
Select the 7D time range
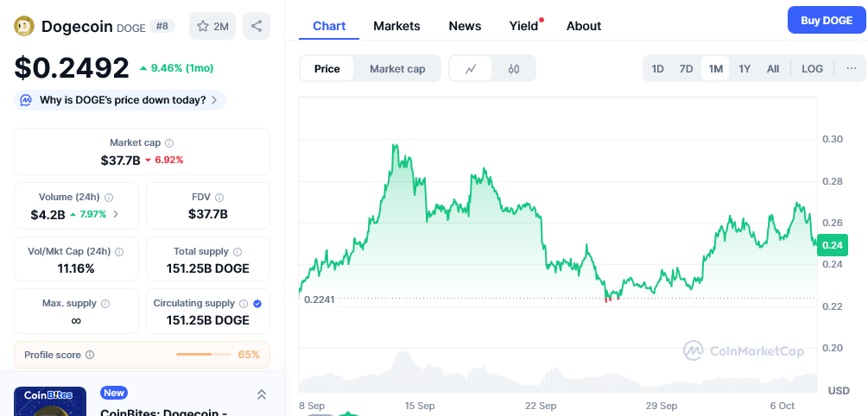[686, 69]
